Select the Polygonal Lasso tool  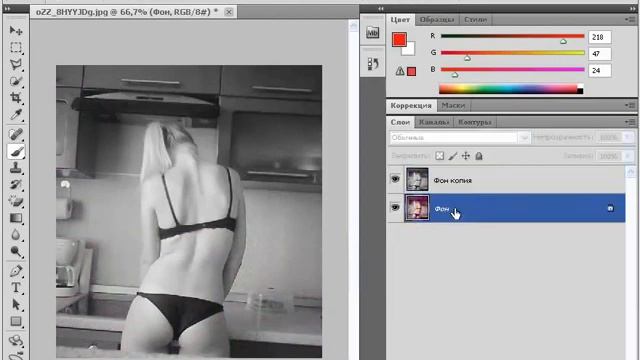tap(16, 64)
